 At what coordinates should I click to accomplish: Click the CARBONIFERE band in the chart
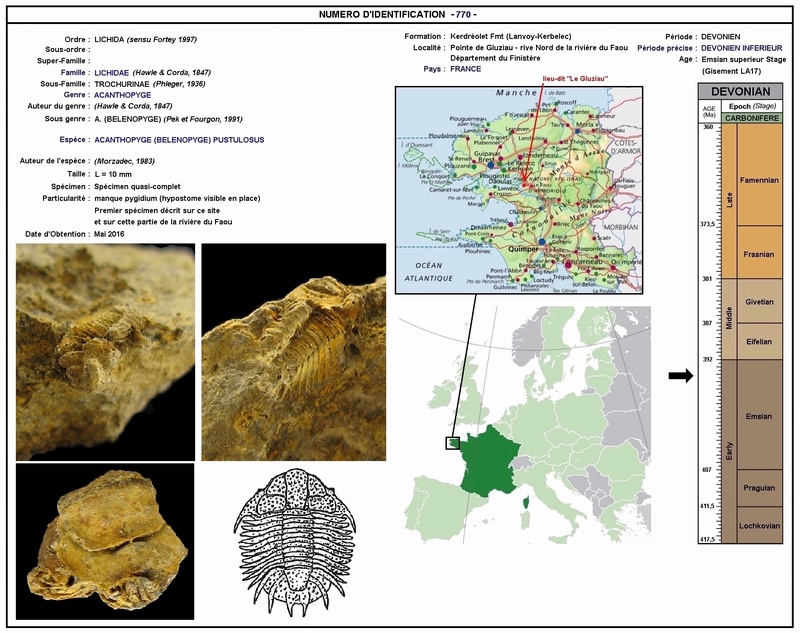[x=753, y=118]
